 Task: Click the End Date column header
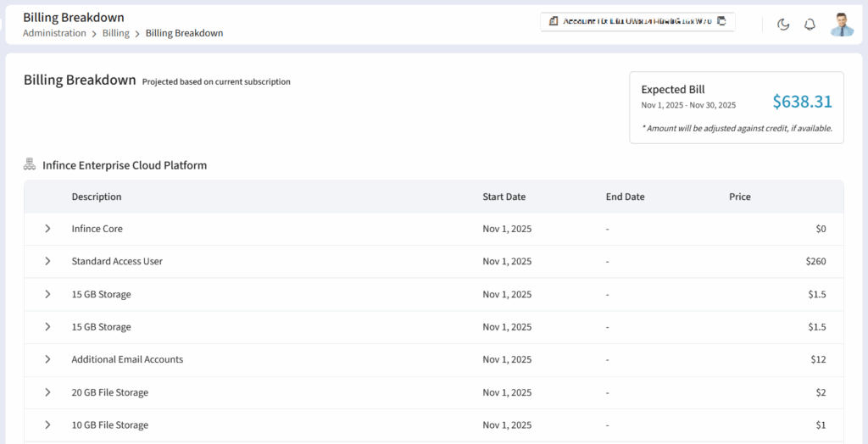click(x=625, y=197)
